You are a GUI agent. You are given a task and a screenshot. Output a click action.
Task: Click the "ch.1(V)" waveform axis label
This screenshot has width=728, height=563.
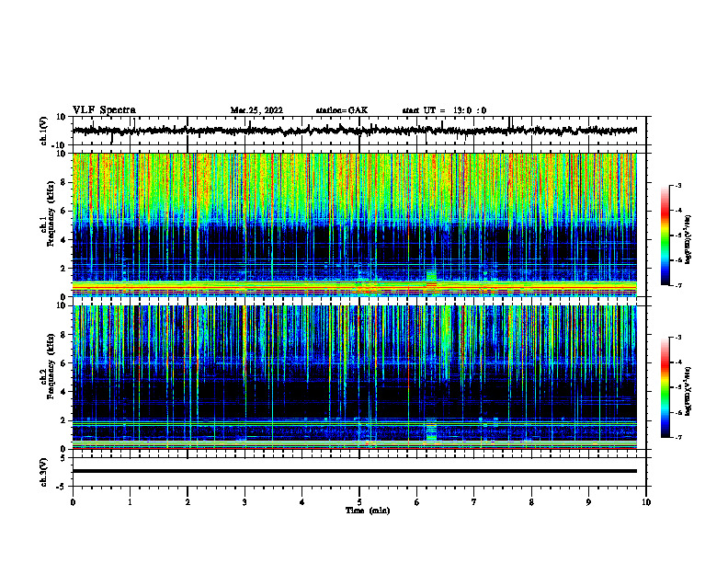[x=44, y=131]
